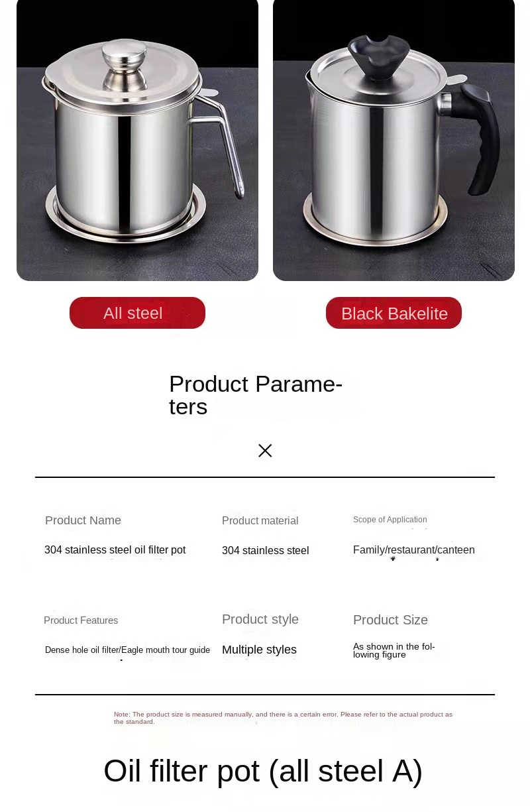Click the Product Size label

(390, 620)
